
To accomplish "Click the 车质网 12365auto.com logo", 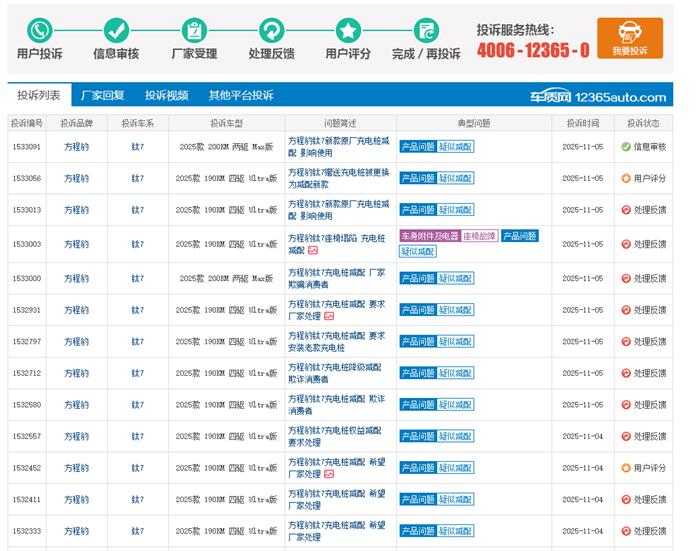I will (597, 97).
